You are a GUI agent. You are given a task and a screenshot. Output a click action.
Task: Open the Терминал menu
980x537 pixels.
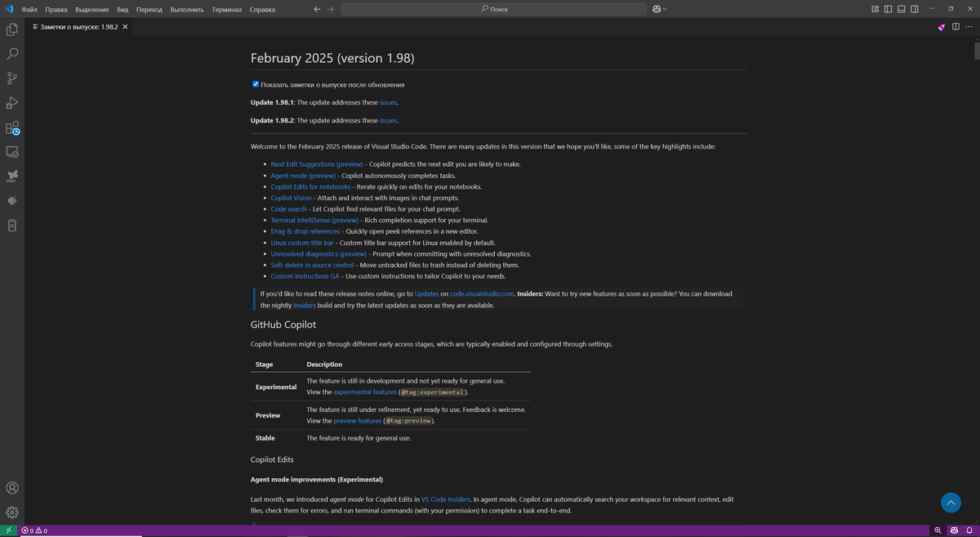point(226,9)
